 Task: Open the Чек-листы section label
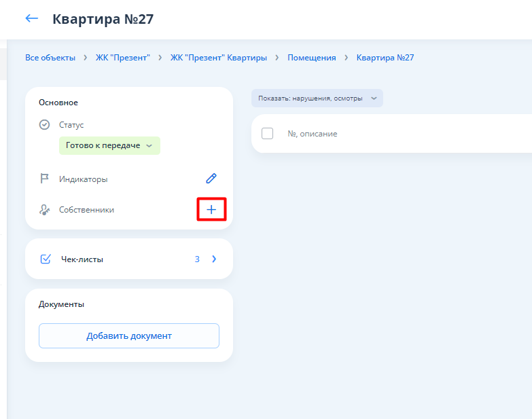pyautogui.click(x=82, y=259)
